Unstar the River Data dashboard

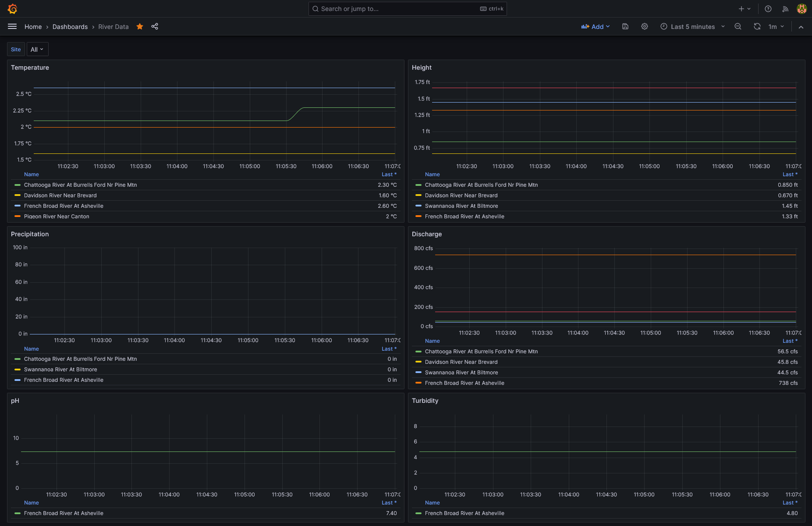coord(140,27)
